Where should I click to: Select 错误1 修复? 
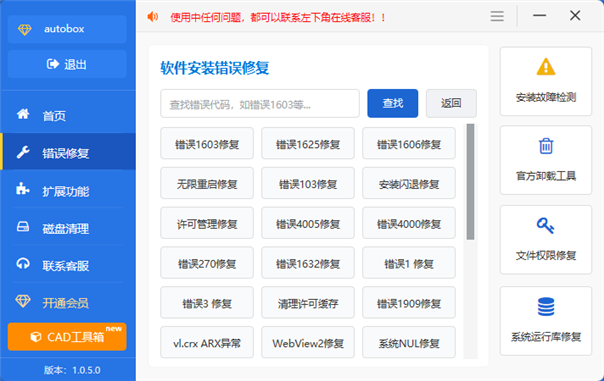click(x=409, y=263)
